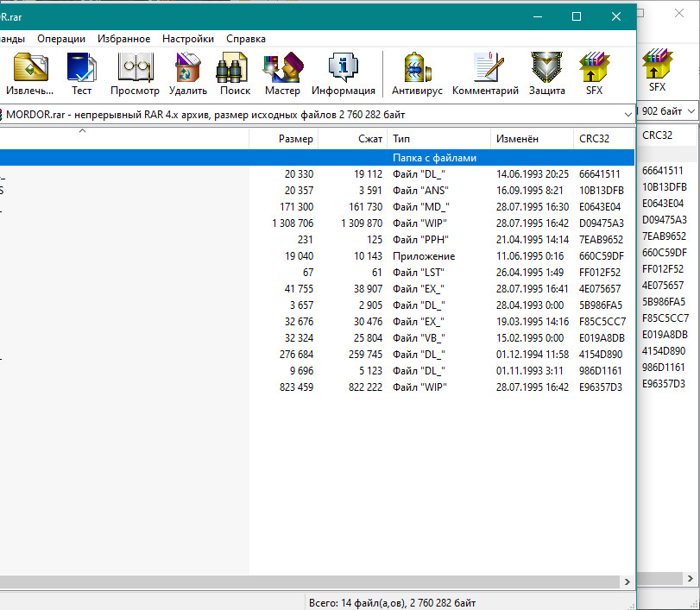
Task: Start the Antivirus (Антивирус) scan icon
Action: click(x=417, y=73)
